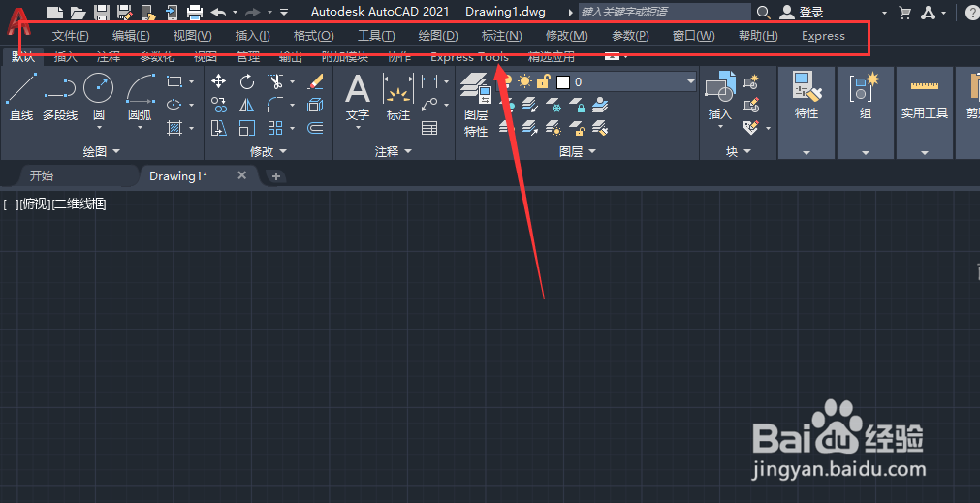The image size is (980, 503).
Task: Open the 编辑(E) menu
Action: click(131, 36)
